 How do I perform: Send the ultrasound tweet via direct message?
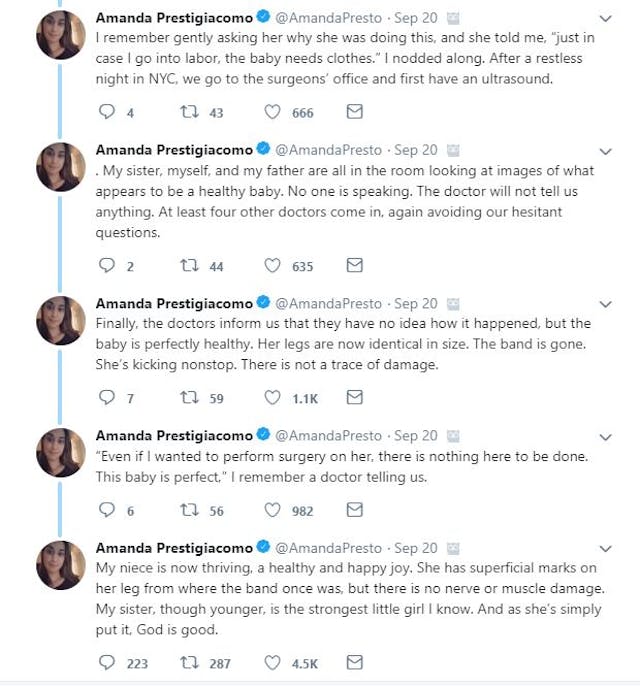[x=354, y=112]
